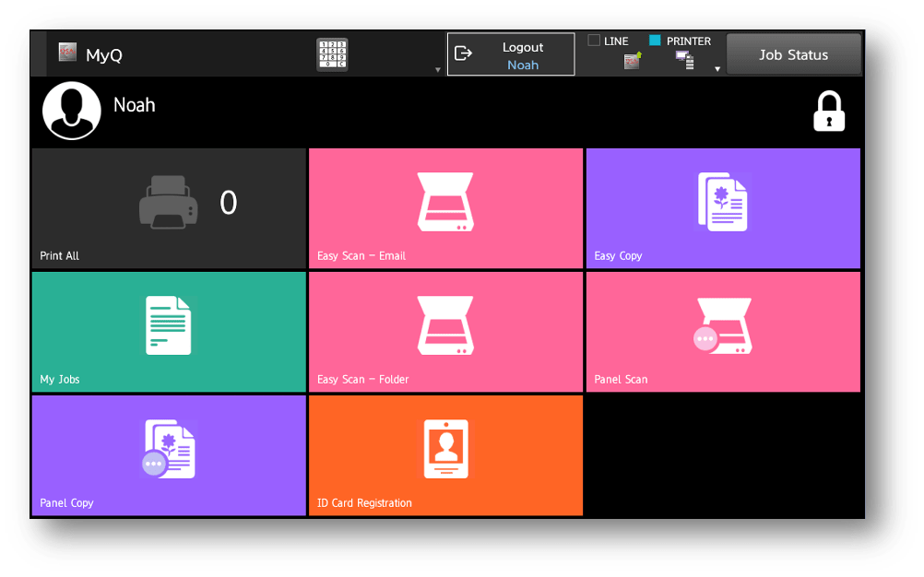Screen dimensions: 924x577
Task: Click Noah's profile avatar
Action: [x=72, y=111]
